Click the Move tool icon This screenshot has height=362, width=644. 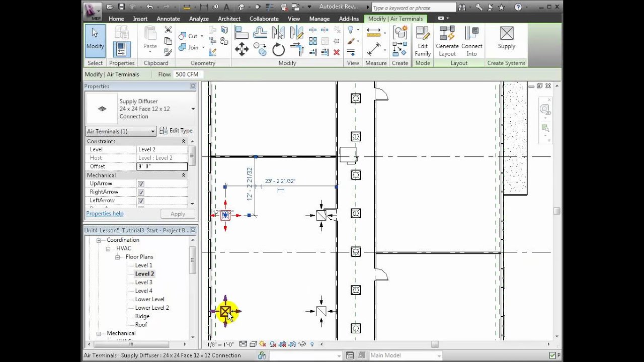242,49
